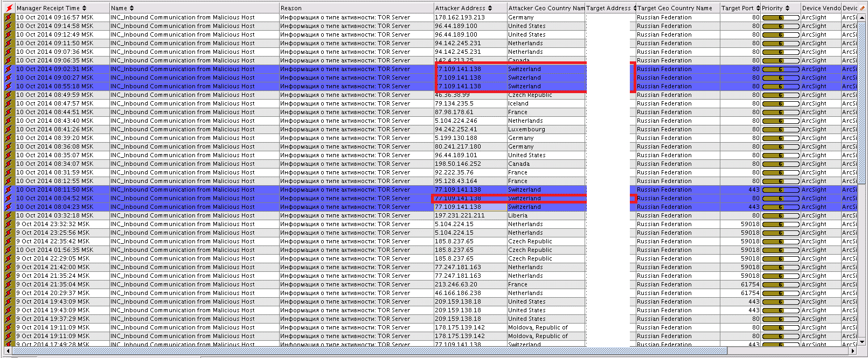Click the Reason column header

[357, 8]
